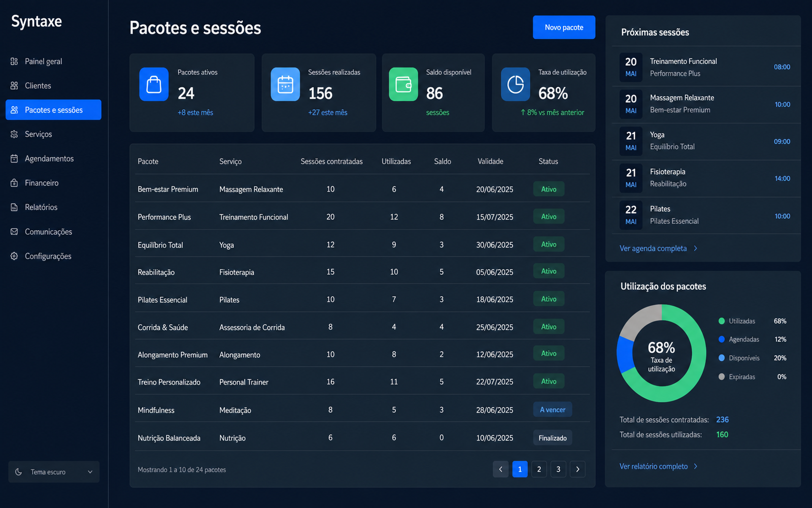Image resolution: width=812 pixels, height=508 pixels.
Task: Select the Pacotes e sessões menu item
Action: coord(53,110)
